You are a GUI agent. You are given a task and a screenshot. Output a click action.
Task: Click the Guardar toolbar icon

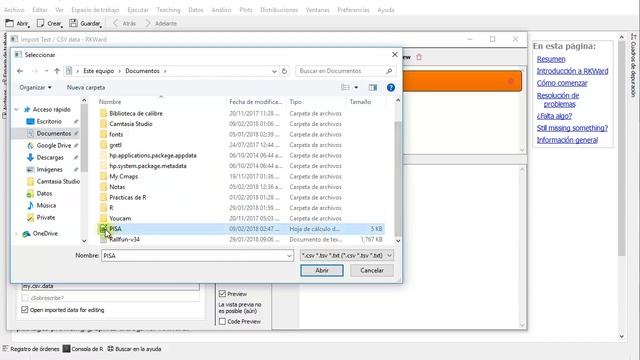73,23
